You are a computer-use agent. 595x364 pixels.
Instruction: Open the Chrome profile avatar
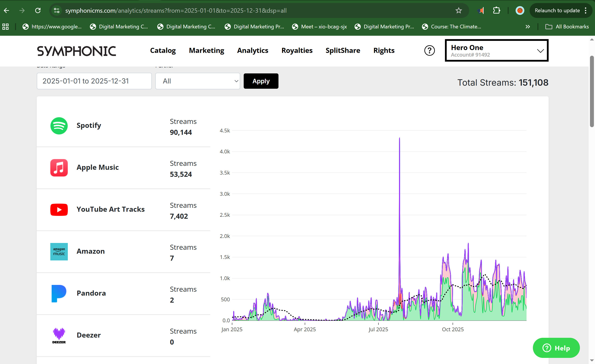pos(520,10)
